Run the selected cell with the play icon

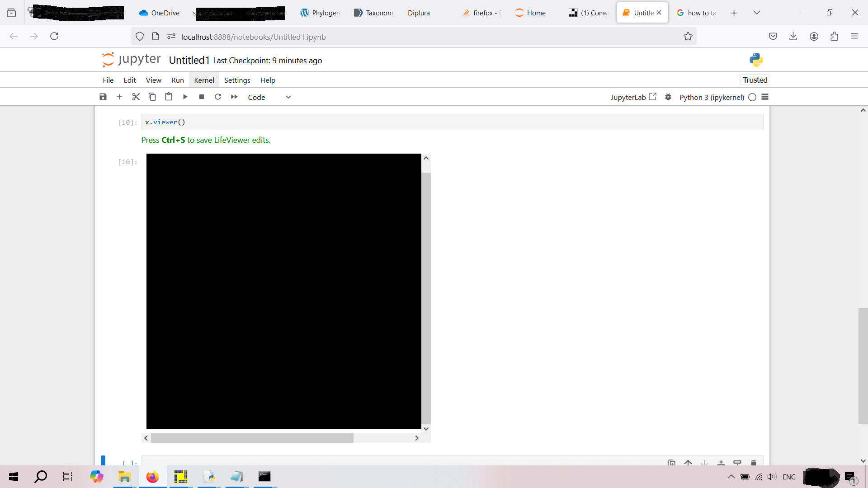click(185, 97)
